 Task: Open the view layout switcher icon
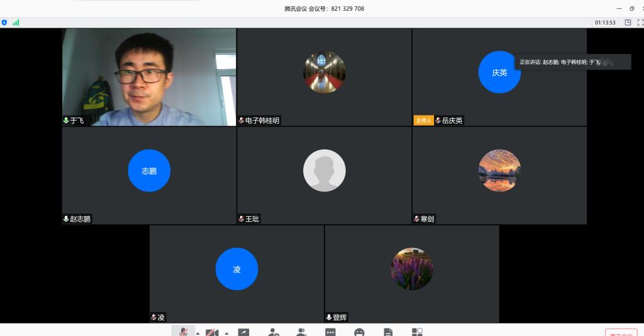(628, 23)
